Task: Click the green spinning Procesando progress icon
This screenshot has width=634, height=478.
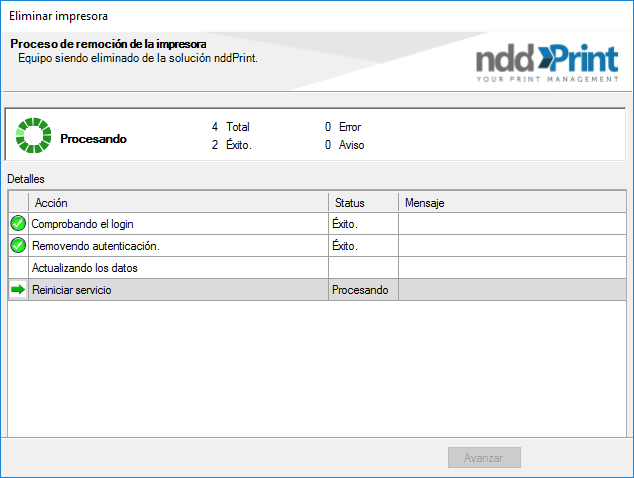Action: 34,135
